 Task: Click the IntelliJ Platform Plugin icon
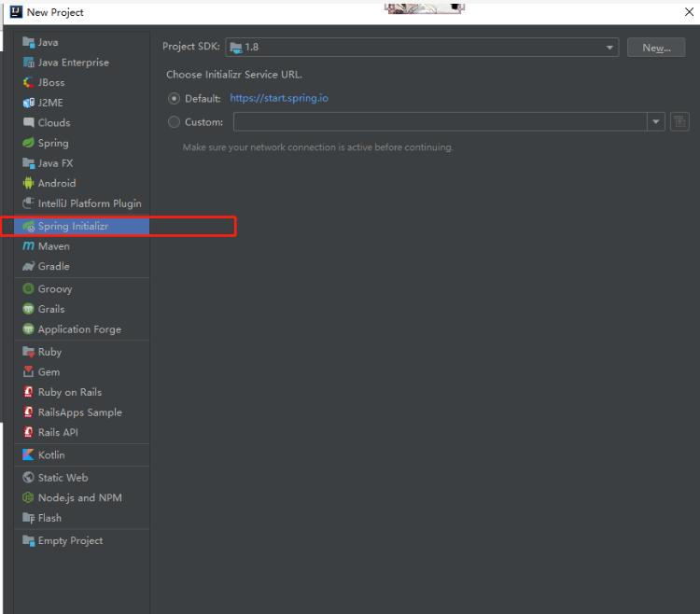click(29, 203)
